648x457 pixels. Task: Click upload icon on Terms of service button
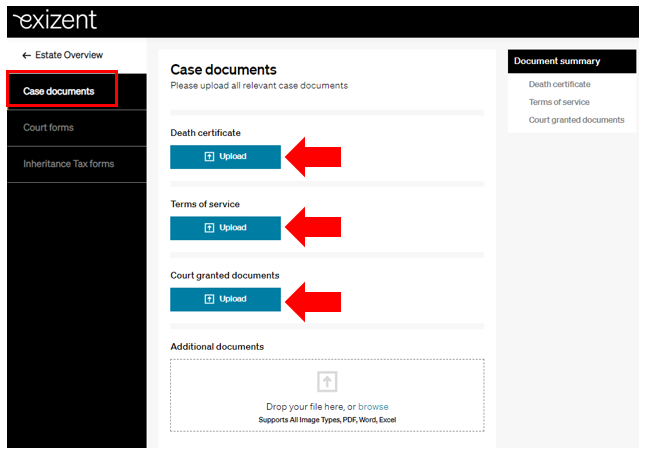209,228
